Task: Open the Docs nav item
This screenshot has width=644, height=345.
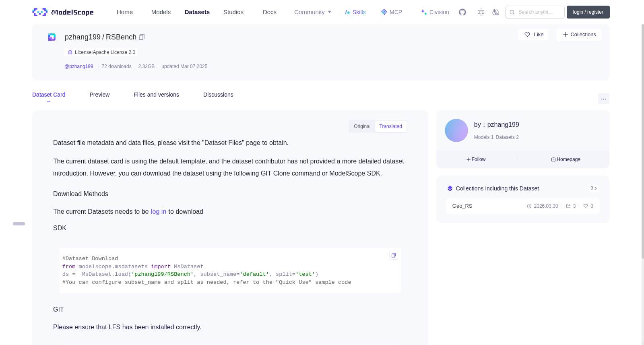Action: 270,12
